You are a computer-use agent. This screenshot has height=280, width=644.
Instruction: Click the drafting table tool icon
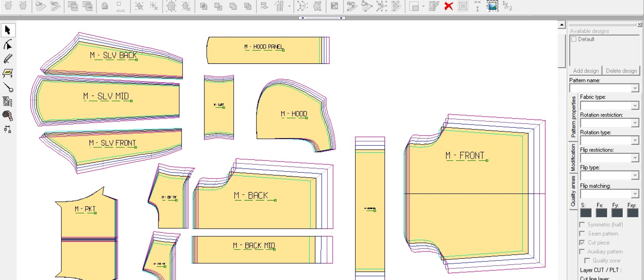tap(8, 73)
